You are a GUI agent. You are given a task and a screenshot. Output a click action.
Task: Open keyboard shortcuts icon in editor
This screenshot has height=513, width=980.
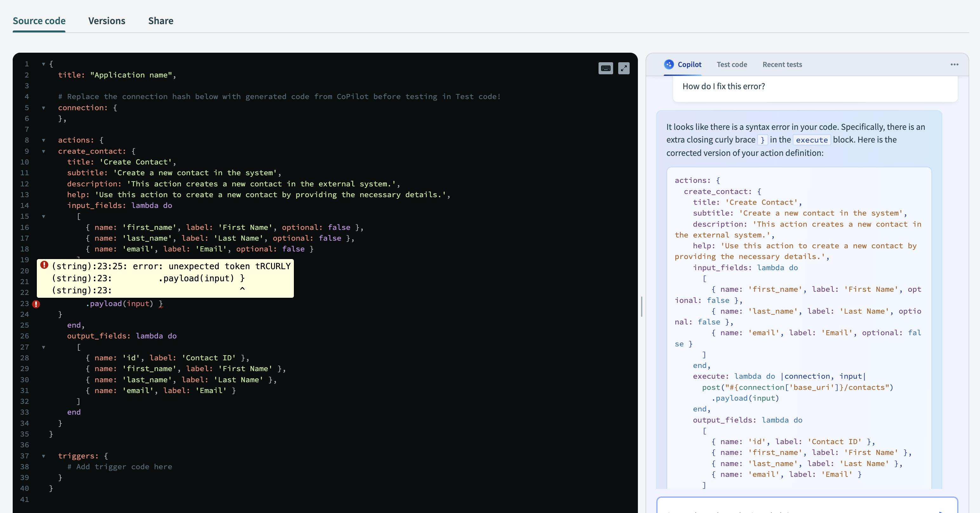click(x=606, y=69)
